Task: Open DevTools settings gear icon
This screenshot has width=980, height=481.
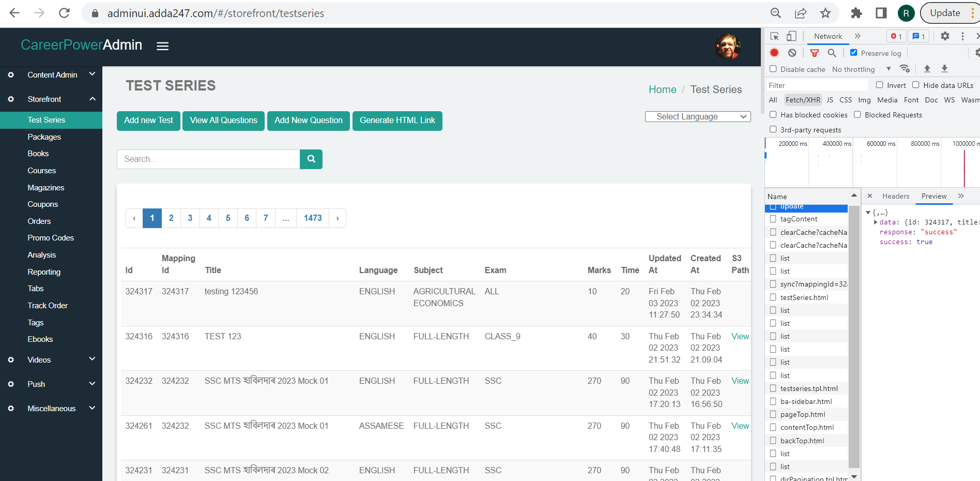Action: (x=945, y=36)
